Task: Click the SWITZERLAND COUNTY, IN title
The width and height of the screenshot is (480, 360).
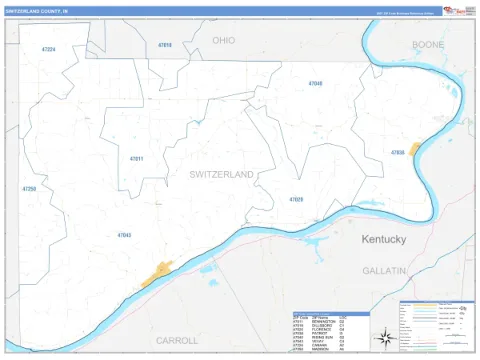Action: tap(36, 11)
